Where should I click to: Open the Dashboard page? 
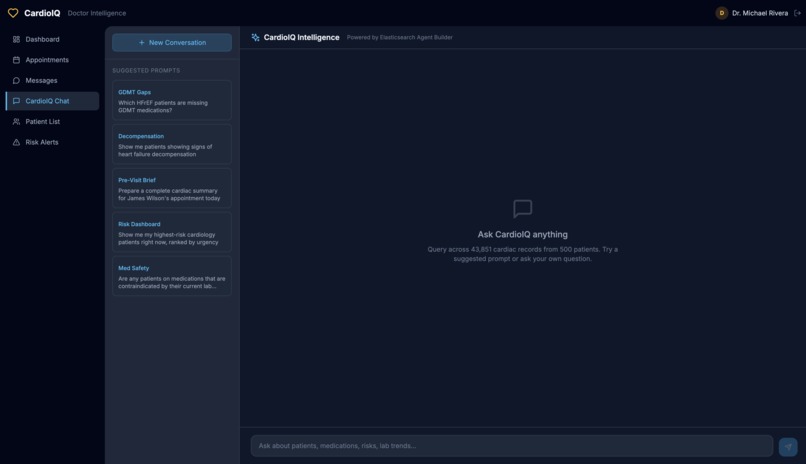click(52, 39)
